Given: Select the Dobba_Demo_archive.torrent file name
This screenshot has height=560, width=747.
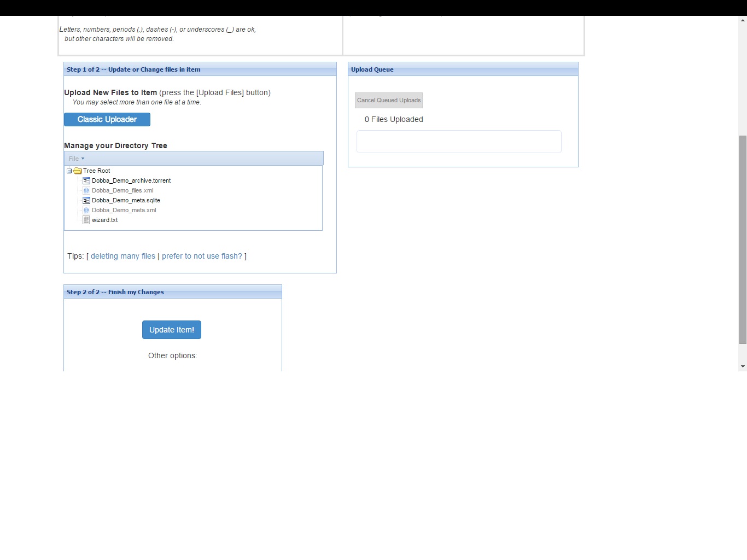Looking at the screenshot, I should point(131,180).
